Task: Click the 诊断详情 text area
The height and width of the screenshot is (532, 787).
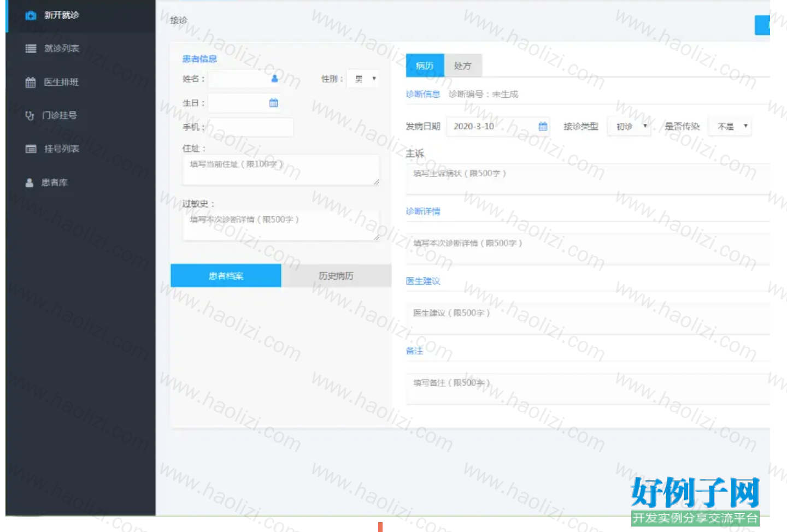Action: pyautogui.click(x=588, y=249)
